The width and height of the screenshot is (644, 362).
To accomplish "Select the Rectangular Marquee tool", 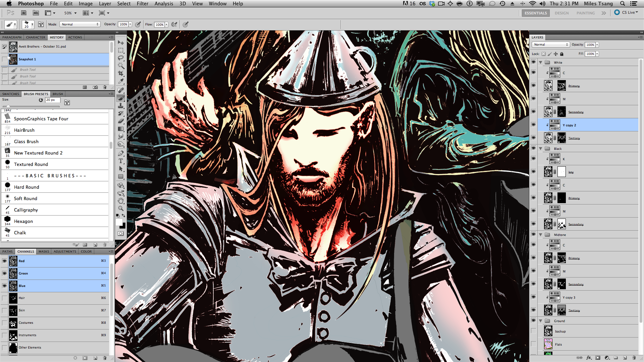I will tap(121, 50).
